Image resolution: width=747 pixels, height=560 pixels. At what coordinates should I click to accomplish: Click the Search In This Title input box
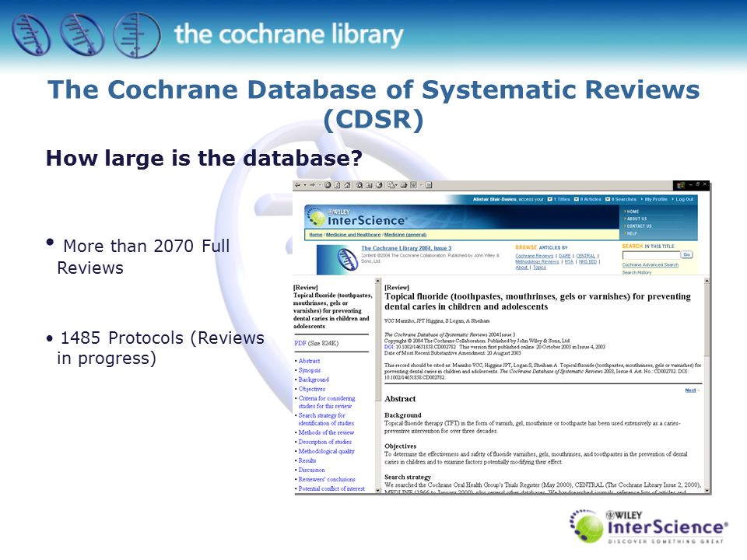pos(651,255)
